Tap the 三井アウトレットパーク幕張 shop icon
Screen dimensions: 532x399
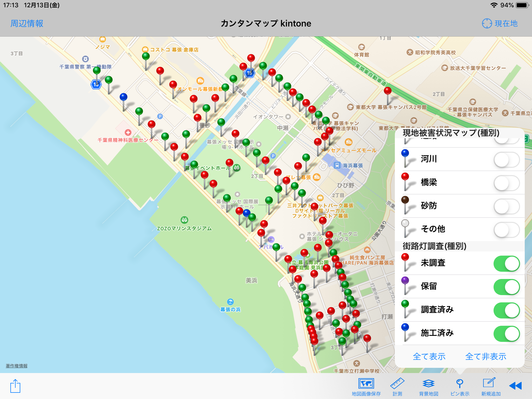coord(320,198)
